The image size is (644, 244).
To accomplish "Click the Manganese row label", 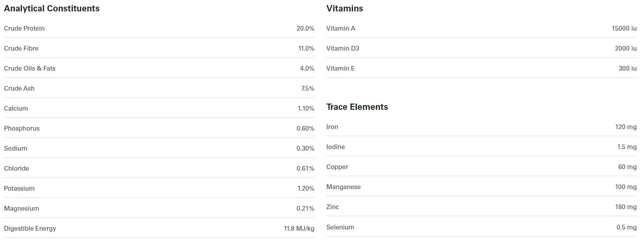I will [x=344, y=187].
